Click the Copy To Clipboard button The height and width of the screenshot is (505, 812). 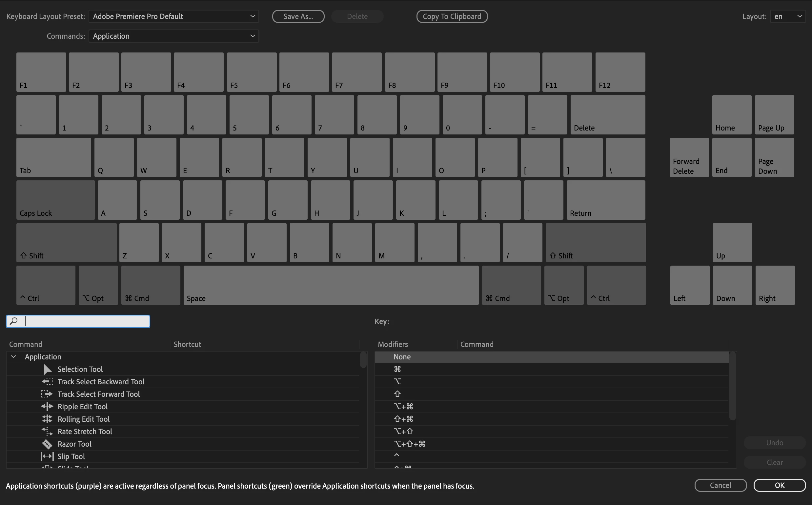pyautogui.click(x=452, y=16)
